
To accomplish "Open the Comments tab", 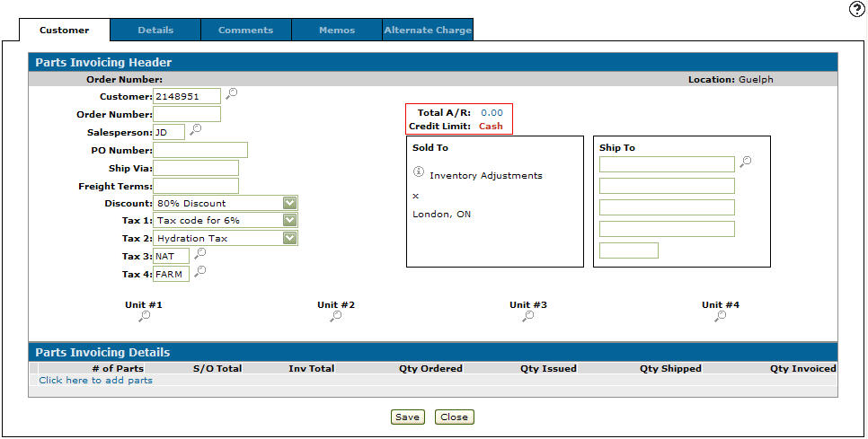I will [x=246, y=31].
